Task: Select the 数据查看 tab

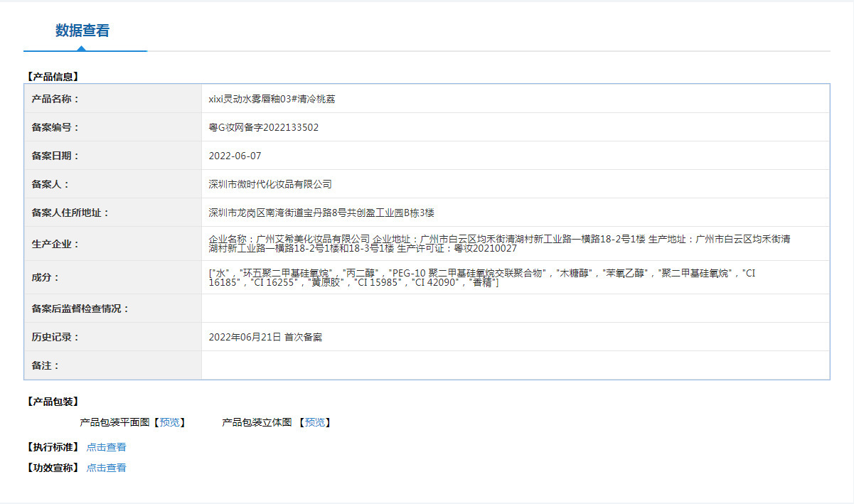Action: (x=82, y=31)
